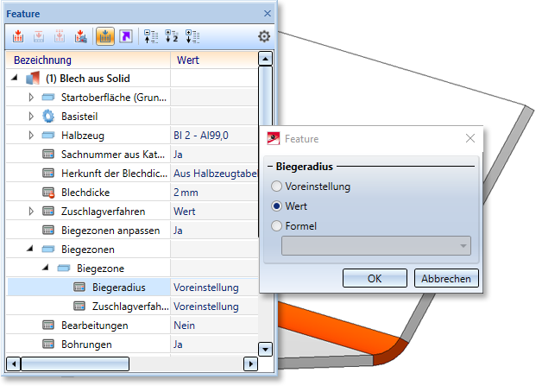
Task: Expand the Halbzeug node
Action: tap(31, 136)
